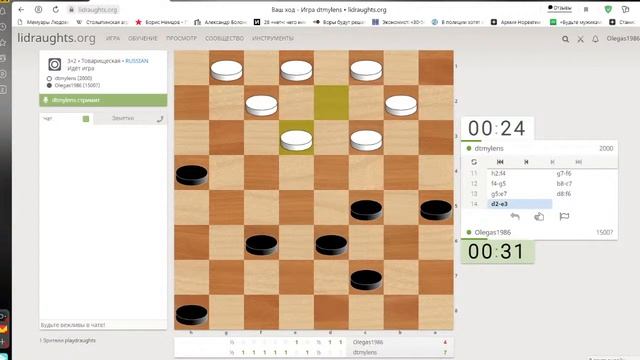Select highlighted move d2-e3

(520, 204)
